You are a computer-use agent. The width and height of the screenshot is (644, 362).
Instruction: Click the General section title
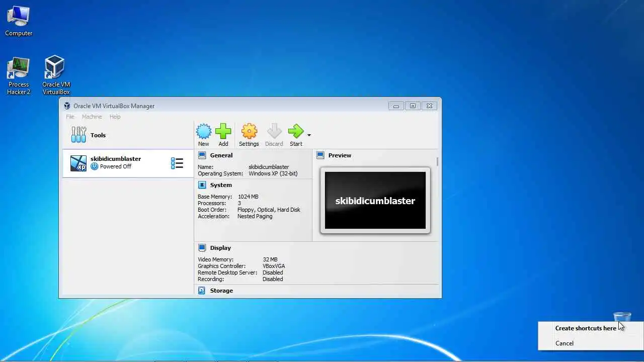[x=221, y=155]
